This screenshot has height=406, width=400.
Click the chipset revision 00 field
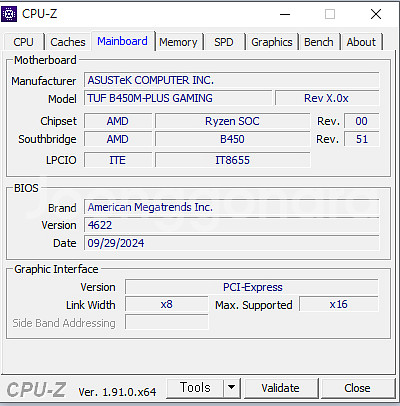coord(362,121)
